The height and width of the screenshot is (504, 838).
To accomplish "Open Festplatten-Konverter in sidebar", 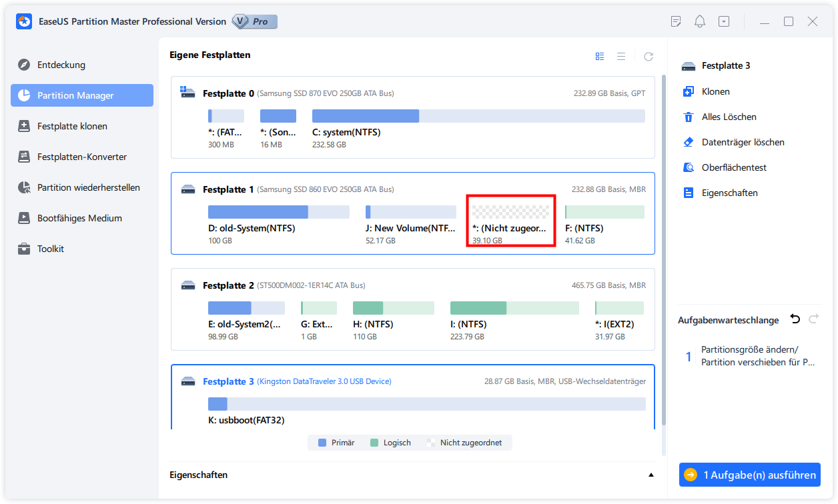I will pos(82,157).
